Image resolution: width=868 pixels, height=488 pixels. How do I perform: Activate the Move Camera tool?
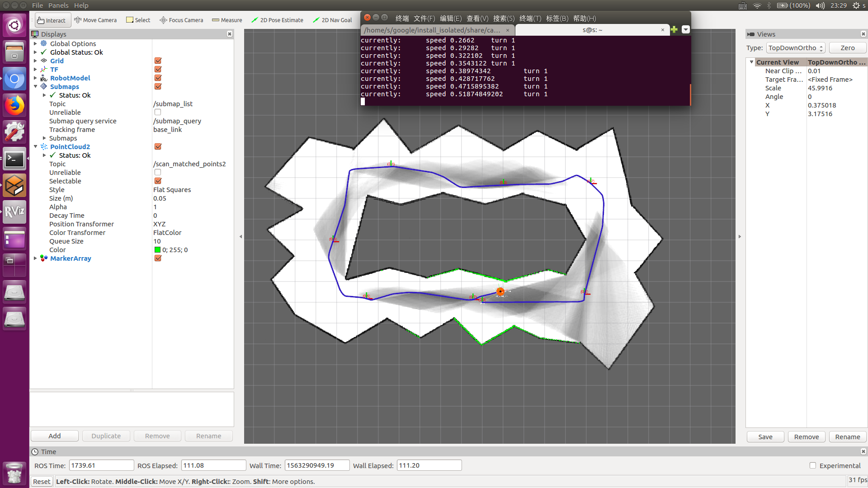point(95,20)
